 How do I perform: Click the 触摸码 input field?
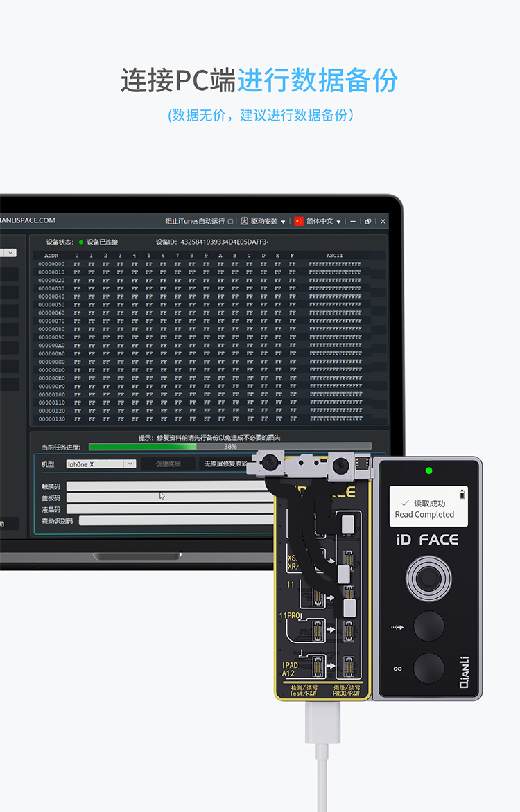pyautogui.click(x=166, y=486)
